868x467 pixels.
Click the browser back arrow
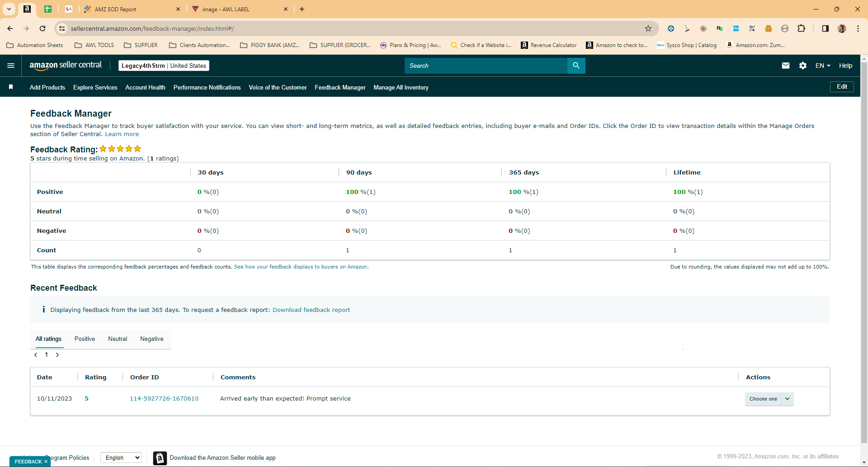tap(10, 28)
